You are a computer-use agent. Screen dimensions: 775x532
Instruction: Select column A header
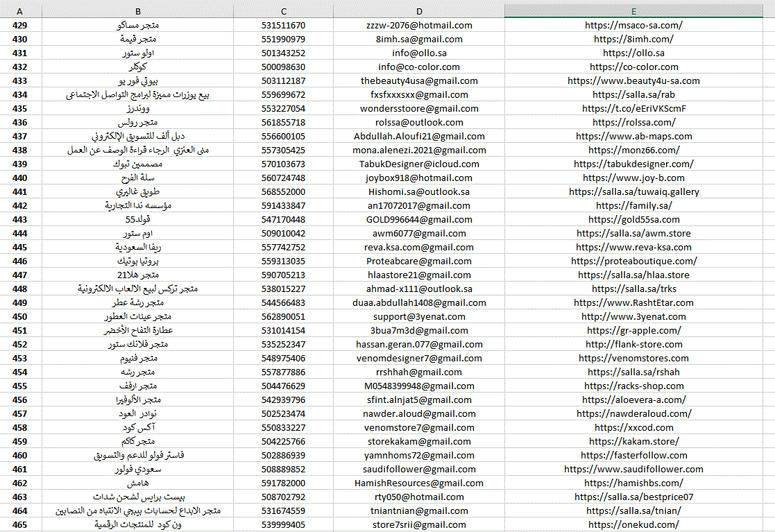click(x=19, y=11)
